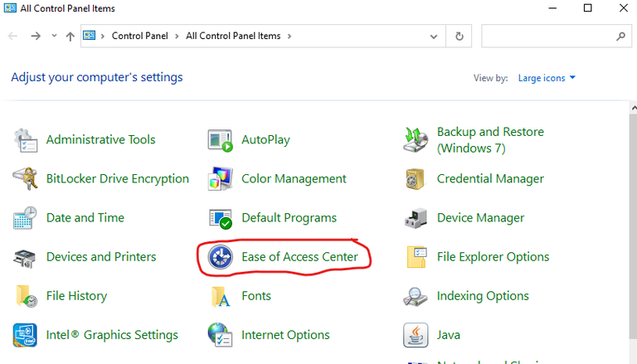Open the AutoPlay link

[x=265, y=140]
